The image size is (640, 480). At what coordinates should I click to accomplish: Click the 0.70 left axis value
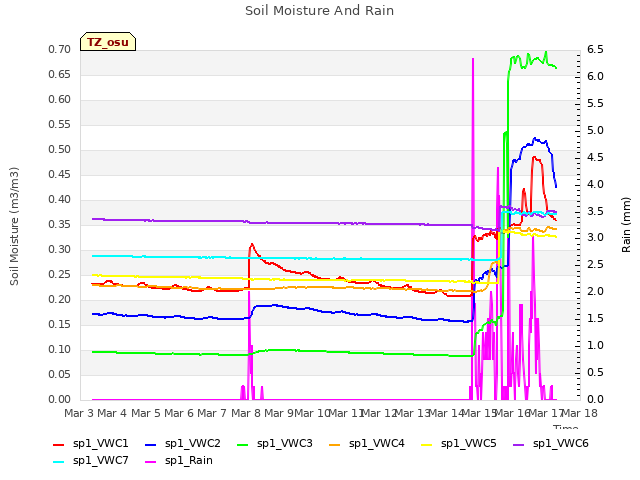click(x=60, y=50)
